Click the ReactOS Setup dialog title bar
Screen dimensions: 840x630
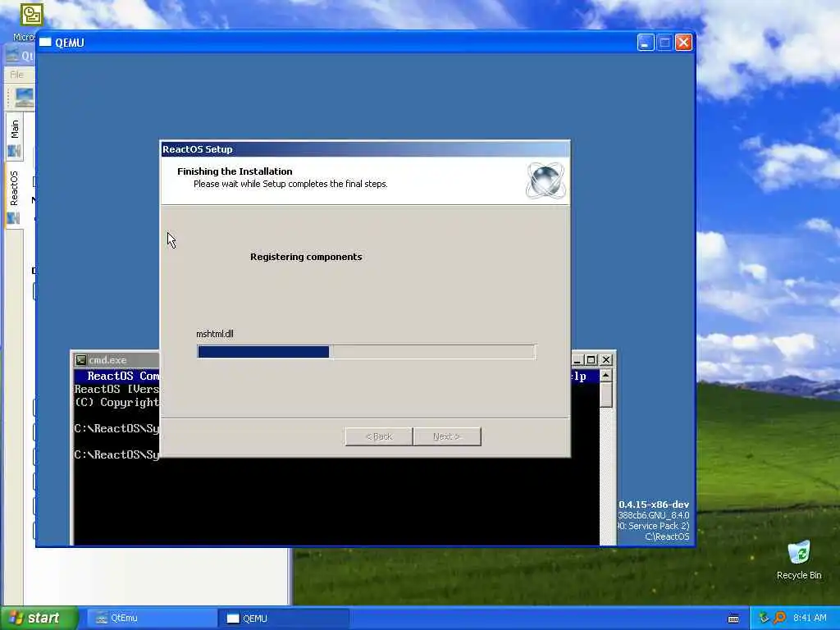[x=365, y=149]
